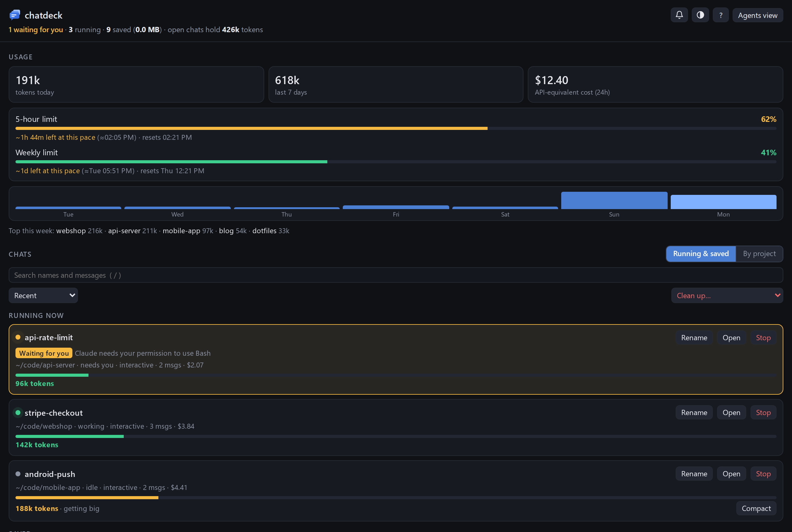Click 'api-server' in Top this week

click(x=124, y=231)
